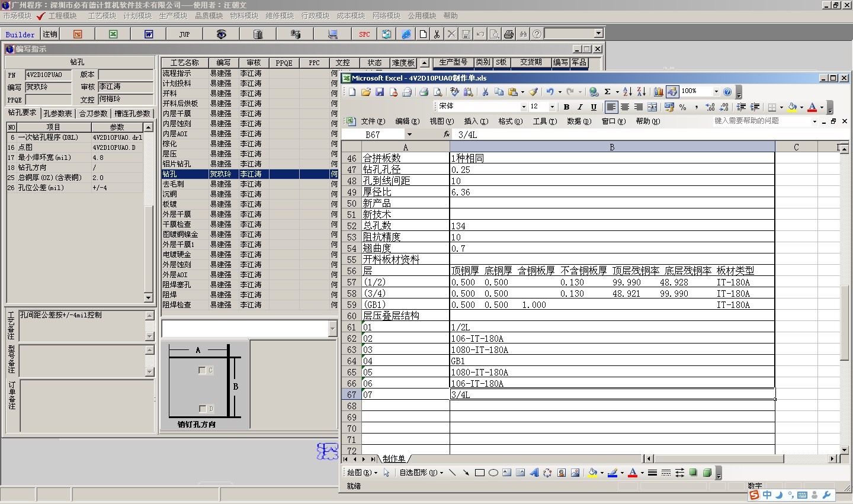This screenshot has height=504, width=853.
Task: Open the zoom percentage dropdown
Action: pyautogui.click(x=716, y=91)
